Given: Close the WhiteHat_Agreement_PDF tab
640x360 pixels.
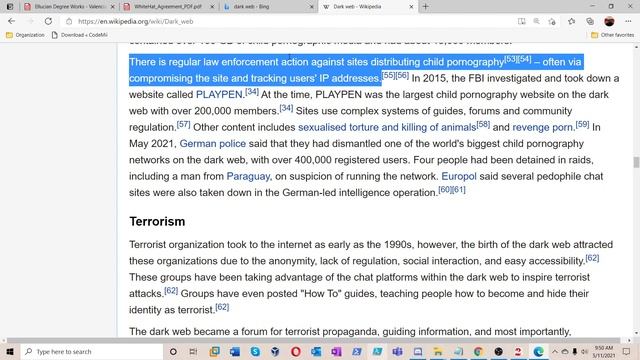Looking at the screenshot, I should (x=212, y=7).
